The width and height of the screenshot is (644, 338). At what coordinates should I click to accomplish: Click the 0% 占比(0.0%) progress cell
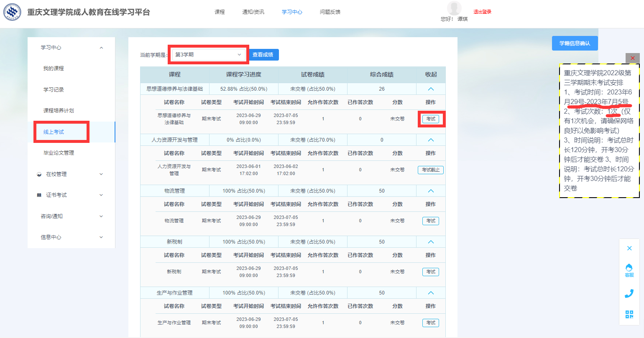[x=244, y=140]
